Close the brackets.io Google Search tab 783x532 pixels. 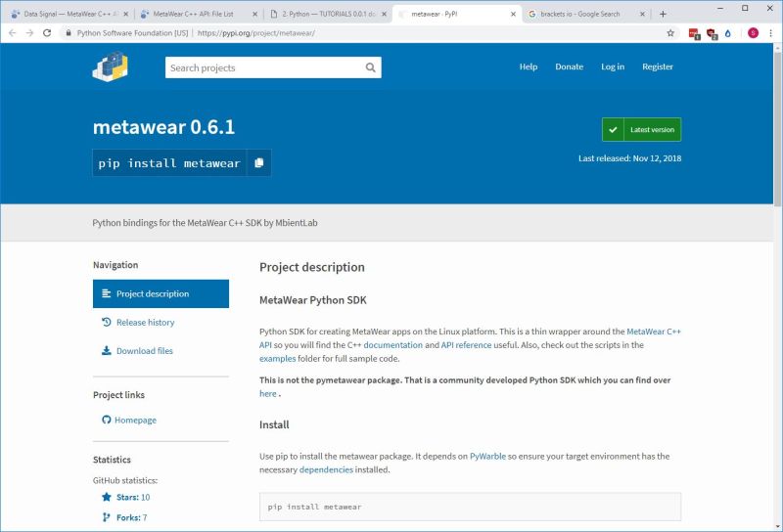[x=642, y=14]
